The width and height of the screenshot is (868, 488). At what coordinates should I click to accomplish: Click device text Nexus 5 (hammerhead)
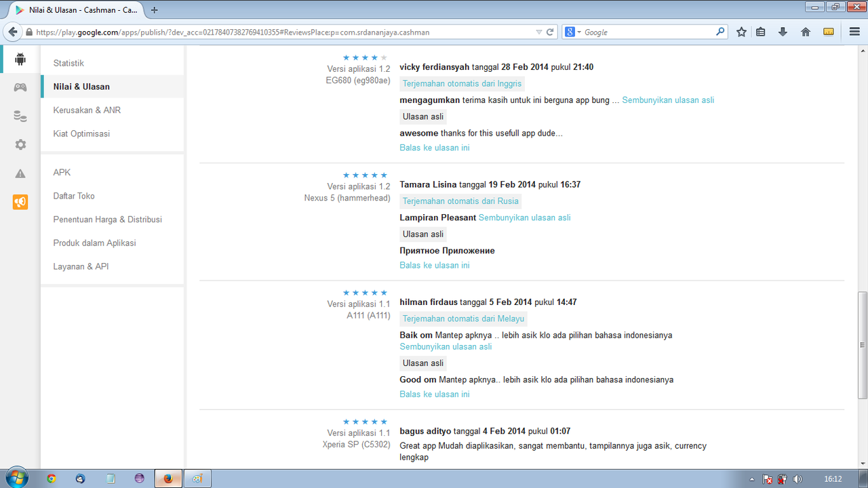[x=347, y=198]
